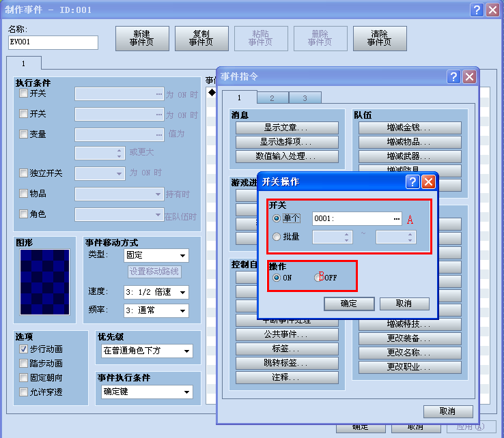Enable 角色 condition checkbox
504x438 pixels.
tap(23, 214)
